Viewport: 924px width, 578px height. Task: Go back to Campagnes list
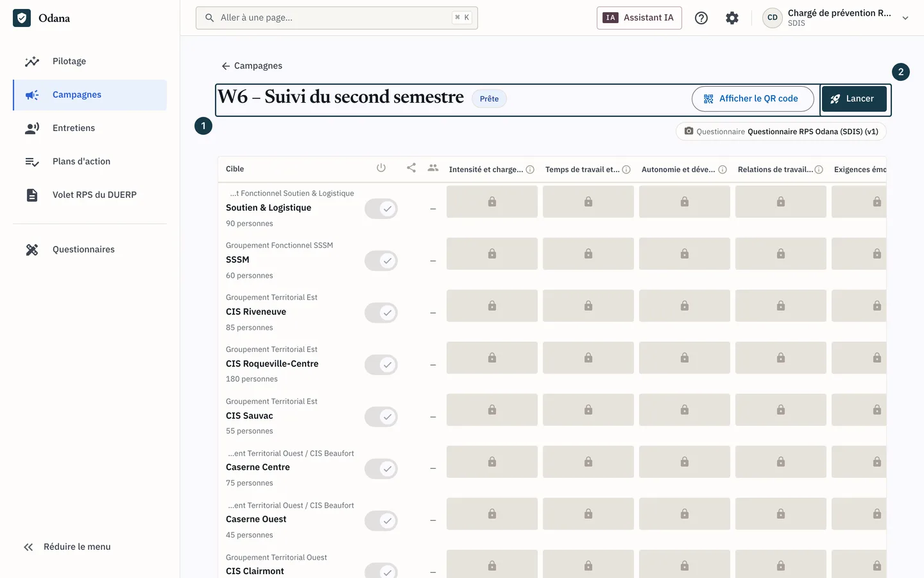click(252, 66)
